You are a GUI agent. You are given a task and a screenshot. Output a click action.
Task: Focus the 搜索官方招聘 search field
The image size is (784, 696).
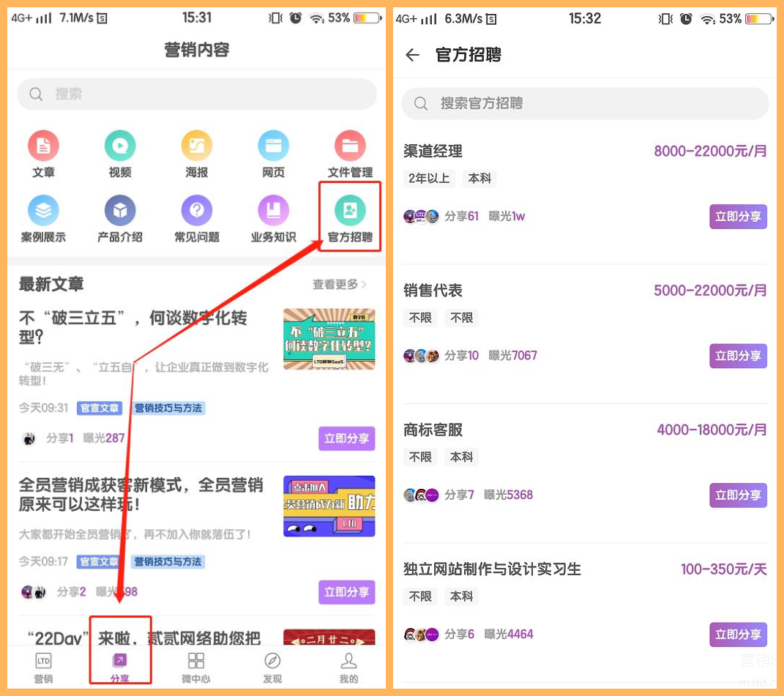585,103
